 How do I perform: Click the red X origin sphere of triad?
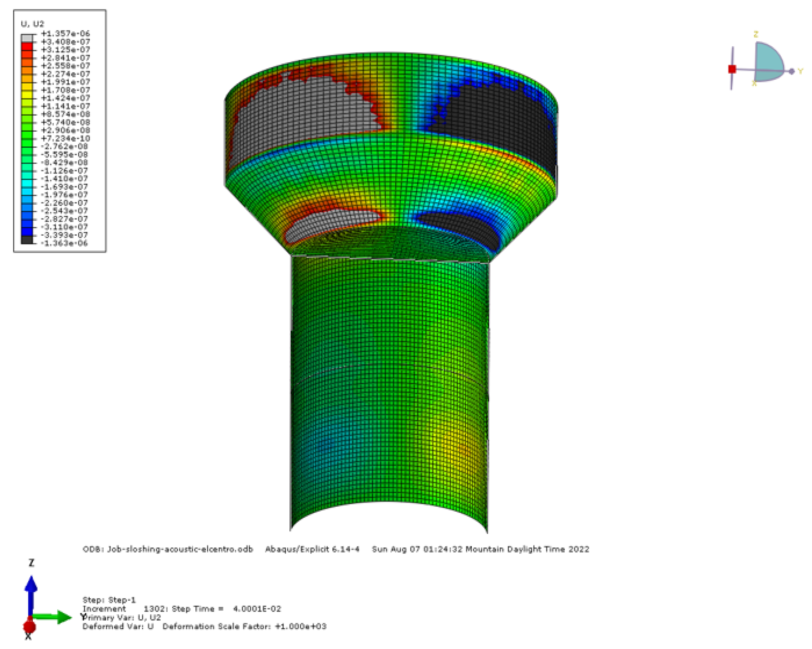click(29, 627)
